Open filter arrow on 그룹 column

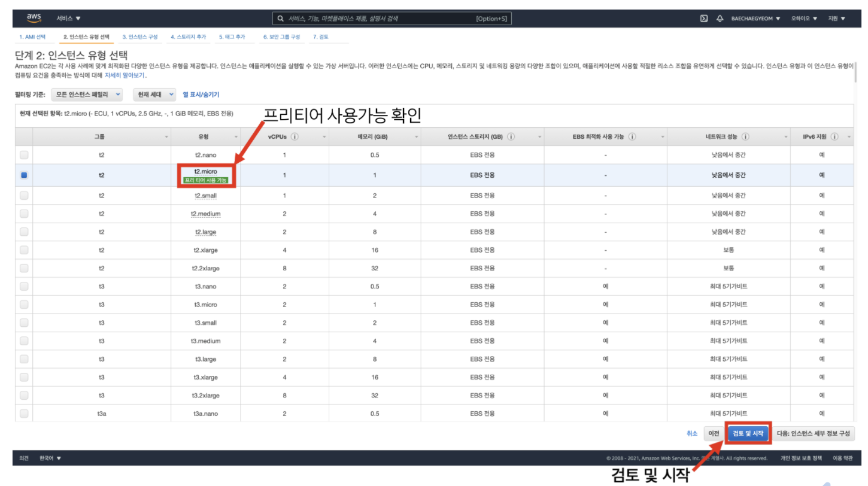pyautogui.click(x=166, y=137)
